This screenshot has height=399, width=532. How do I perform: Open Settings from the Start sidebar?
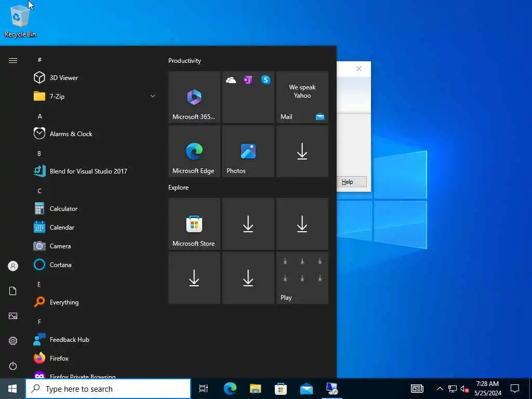click(x=13, y=341)
